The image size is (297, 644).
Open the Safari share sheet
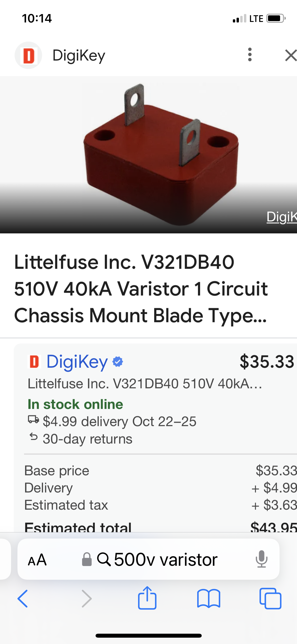(147, 598)
